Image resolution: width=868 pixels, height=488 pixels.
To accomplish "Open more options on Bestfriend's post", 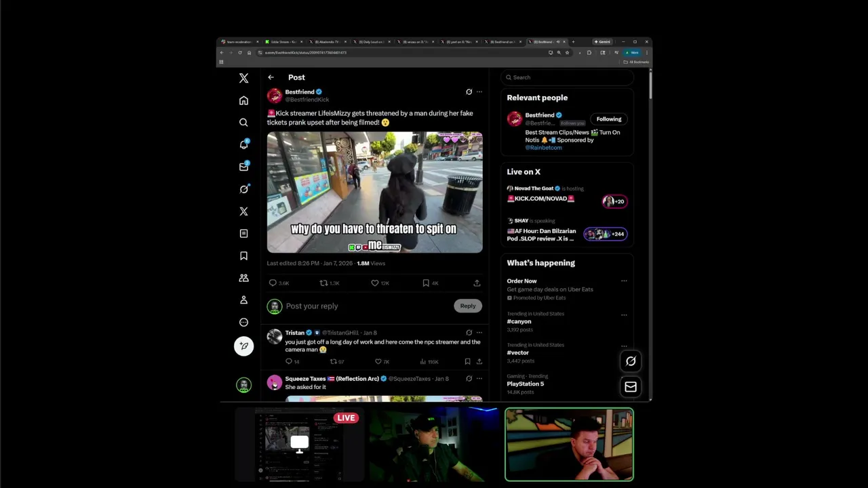I will [479, 91].
